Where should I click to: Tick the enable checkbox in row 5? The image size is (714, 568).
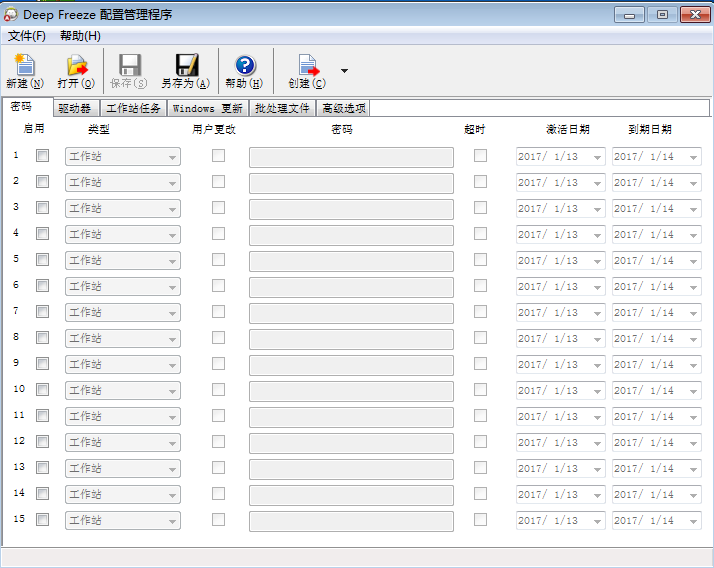click(42, 260)
